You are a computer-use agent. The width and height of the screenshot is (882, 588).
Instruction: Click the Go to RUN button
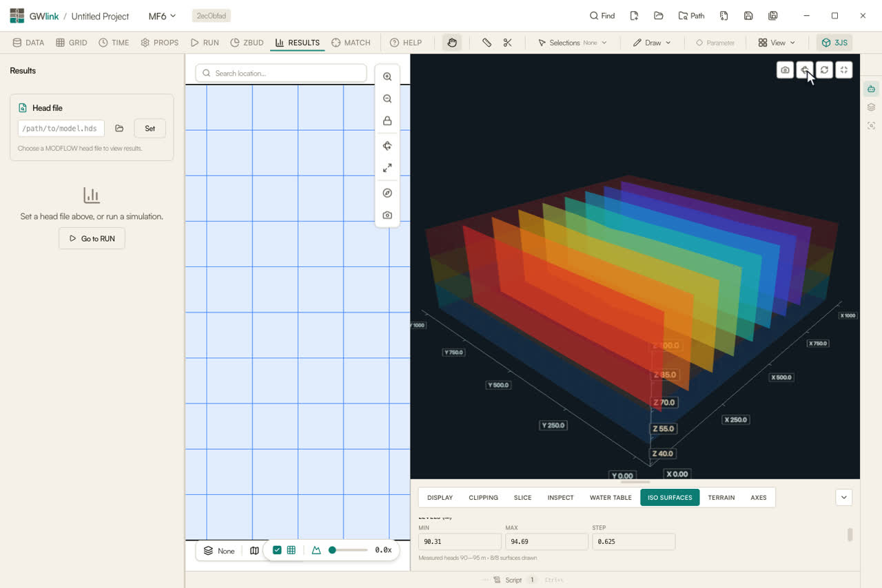tap(92, 238)
